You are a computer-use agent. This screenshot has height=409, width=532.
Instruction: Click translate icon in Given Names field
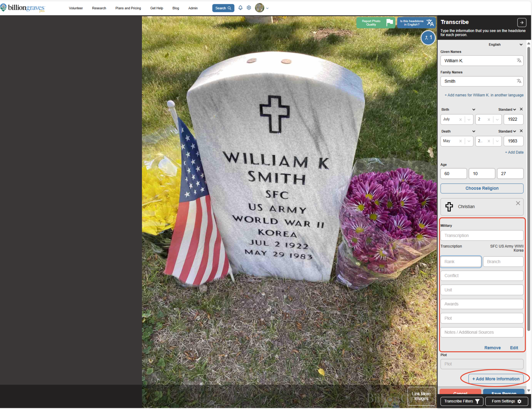click(x=519, y=60)
